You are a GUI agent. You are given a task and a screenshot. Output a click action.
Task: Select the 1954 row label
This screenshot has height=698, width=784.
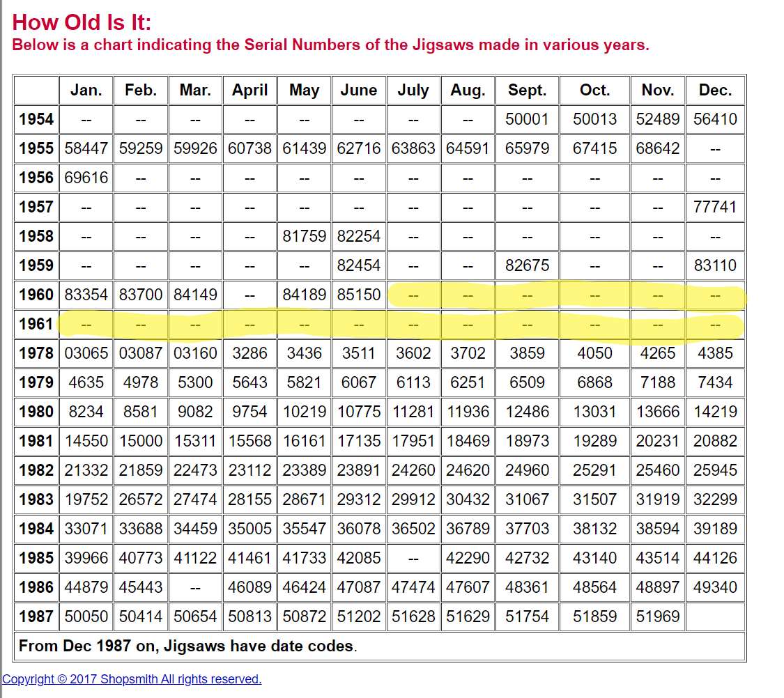click(x=36, y=119)
